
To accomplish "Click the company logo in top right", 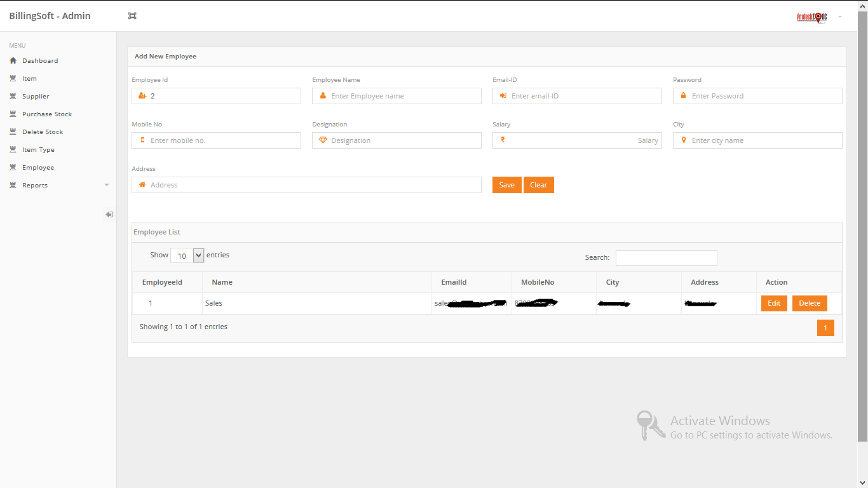I will click(811, 17).
